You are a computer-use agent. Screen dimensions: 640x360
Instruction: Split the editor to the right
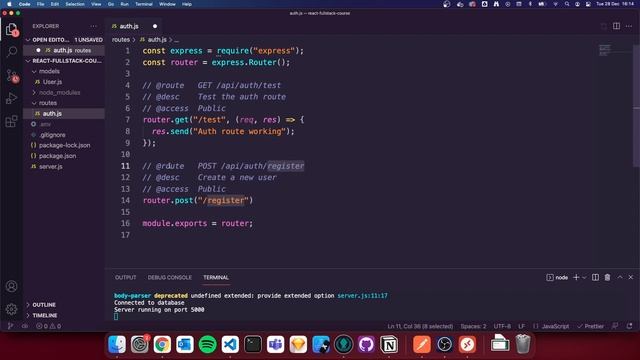(616, 26)
